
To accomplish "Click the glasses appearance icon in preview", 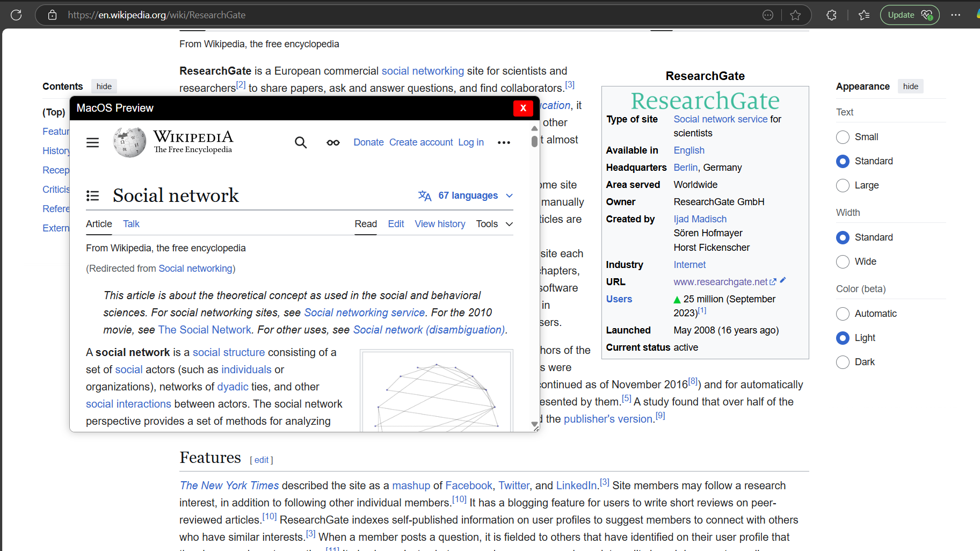I will coord(333,142).
